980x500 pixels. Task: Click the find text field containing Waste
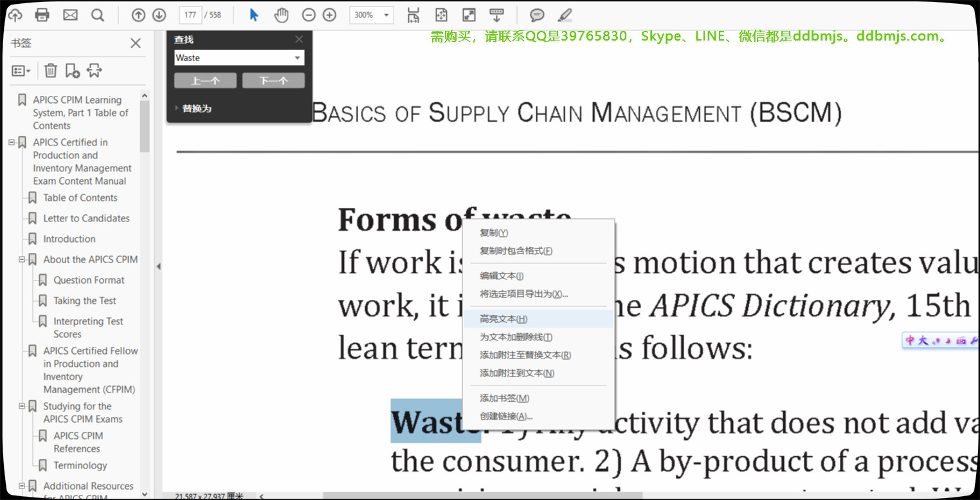[x=233, y=58]
